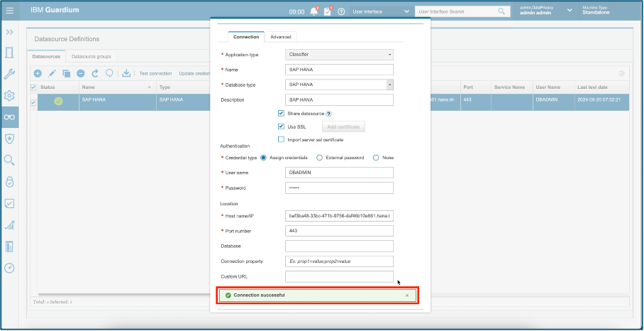Click in the Name input field
Viewport: 644px width, 331px height.
tap(339, 70)
